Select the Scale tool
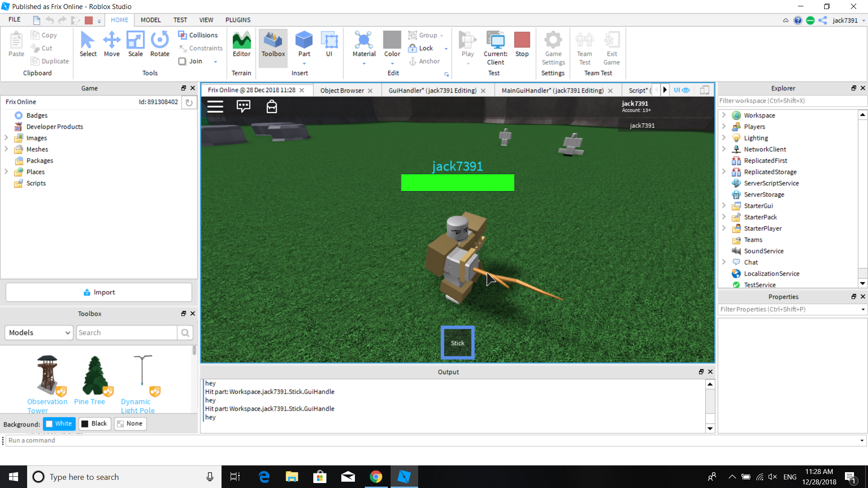The height and width of the screenshot is (488, 868). [x=135, y=44]
